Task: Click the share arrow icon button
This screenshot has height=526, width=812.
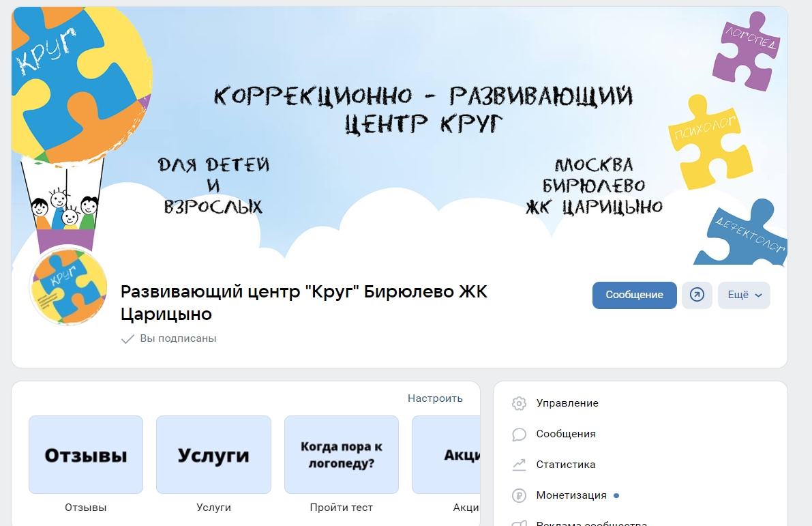Action: coord(697,295)
